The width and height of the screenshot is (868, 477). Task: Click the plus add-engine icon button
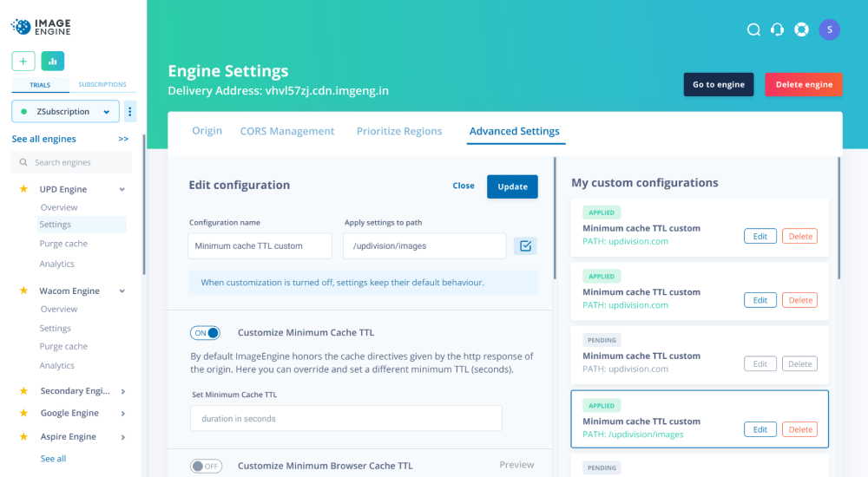23,61
